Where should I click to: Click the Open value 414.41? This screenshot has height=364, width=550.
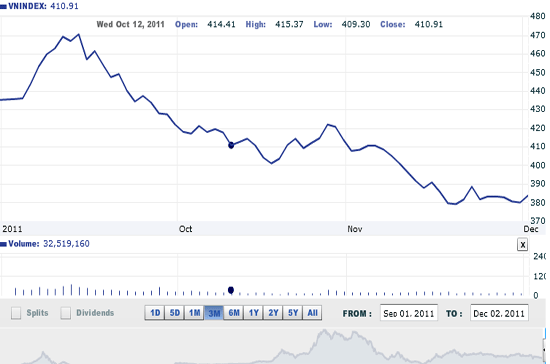tap(221, 25)
